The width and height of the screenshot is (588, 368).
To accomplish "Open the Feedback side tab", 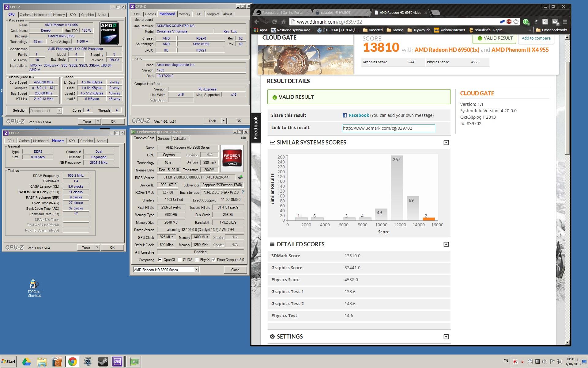I will [256, 128].
